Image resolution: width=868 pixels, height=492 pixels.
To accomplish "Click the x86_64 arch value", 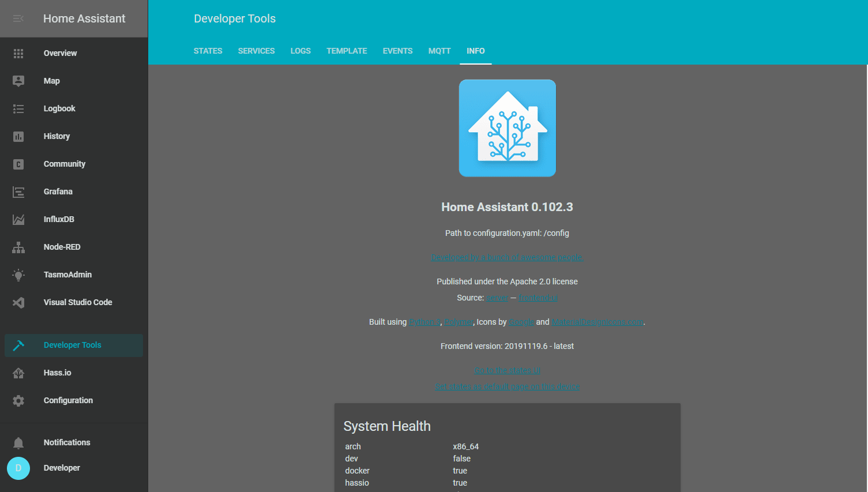I will (466, 446).
